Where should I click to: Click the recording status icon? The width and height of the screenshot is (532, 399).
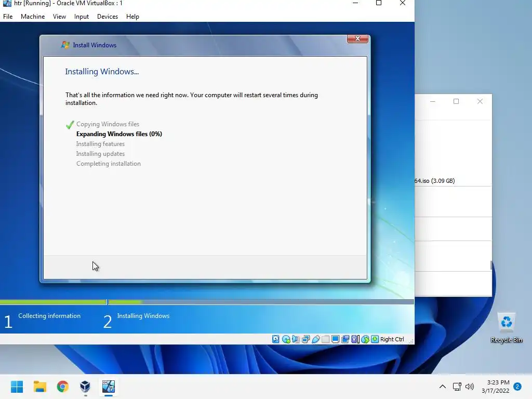(x=345, y=339)
